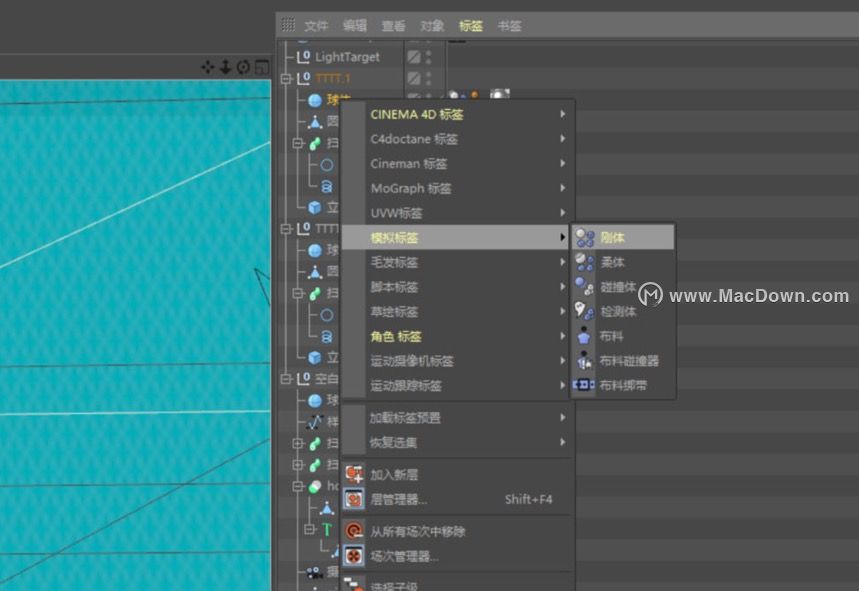Viewport: 859px width, 591px height.
Task: Open the 文件 file menu
Action: (316, 26)
